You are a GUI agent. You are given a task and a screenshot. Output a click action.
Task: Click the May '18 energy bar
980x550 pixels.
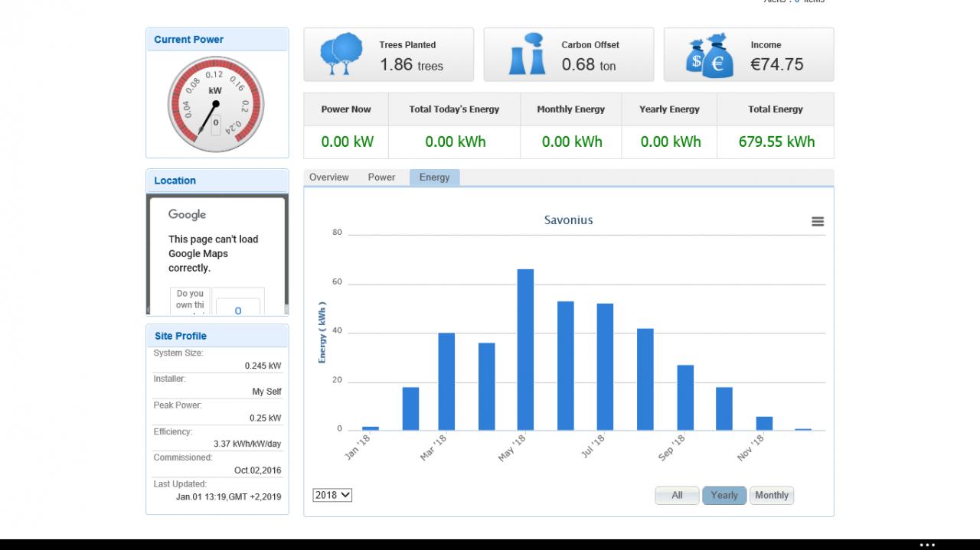[x=525, y=350]
